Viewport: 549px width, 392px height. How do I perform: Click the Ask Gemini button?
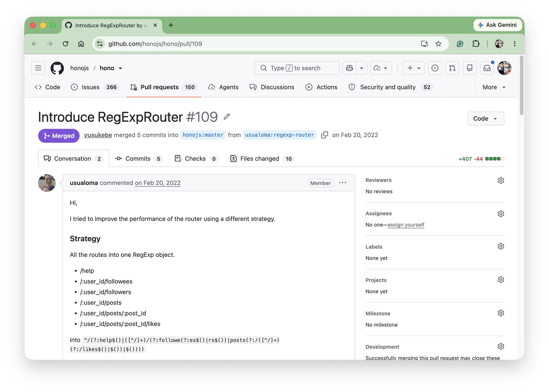(x=498, y=25)
